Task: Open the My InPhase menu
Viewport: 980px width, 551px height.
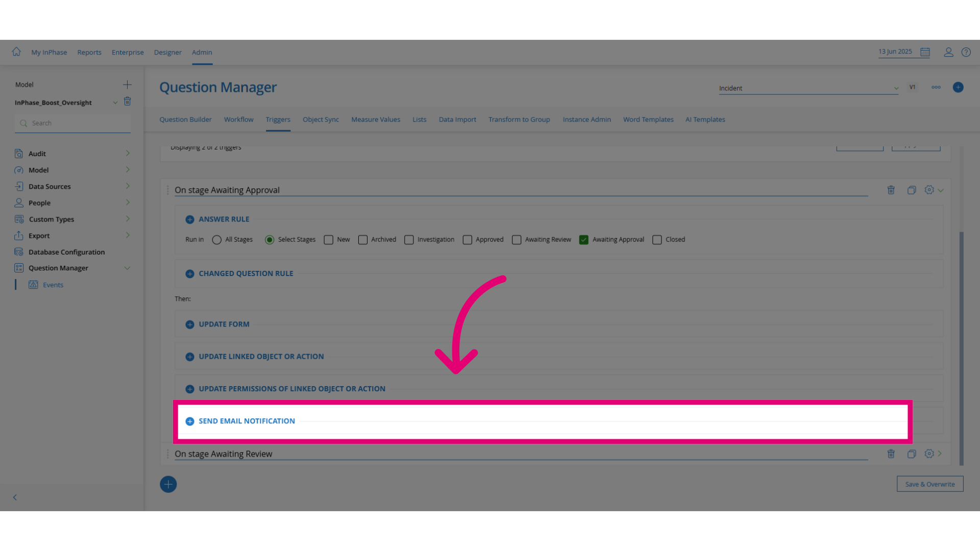Action: click(49, 52)
